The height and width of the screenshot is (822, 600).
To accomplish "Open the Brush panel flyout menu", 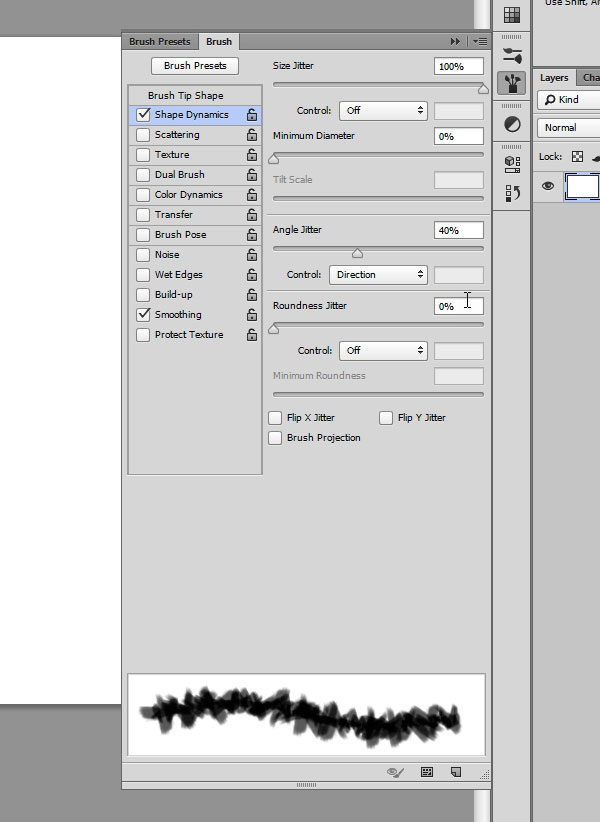I will tap(479, 42).
